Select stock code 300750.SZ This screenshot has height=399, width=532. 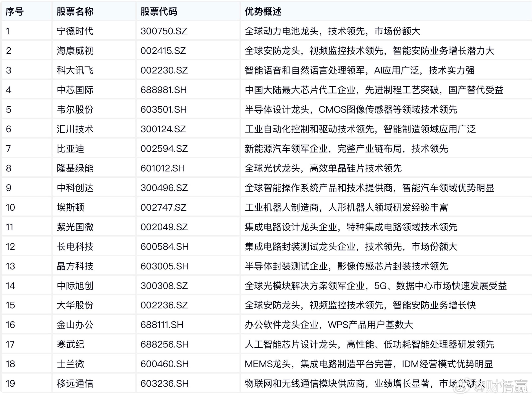click(x=164, y=31)
